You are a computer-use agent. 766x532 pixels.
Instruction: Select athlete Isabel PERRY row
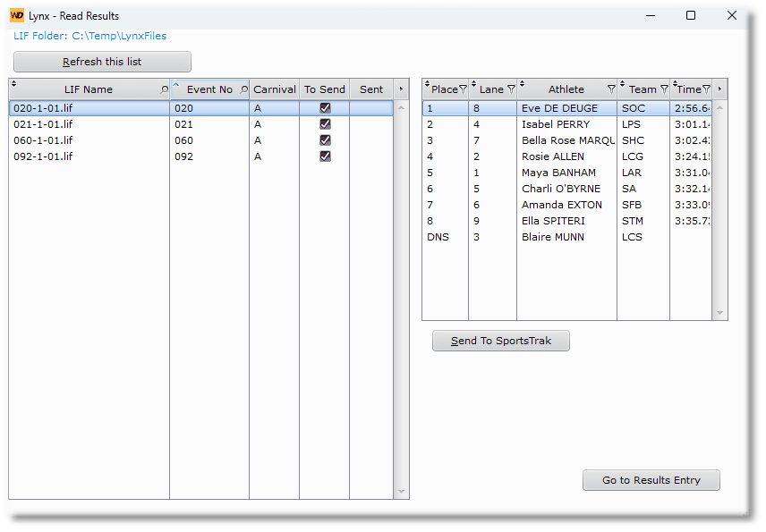(566, 124)
